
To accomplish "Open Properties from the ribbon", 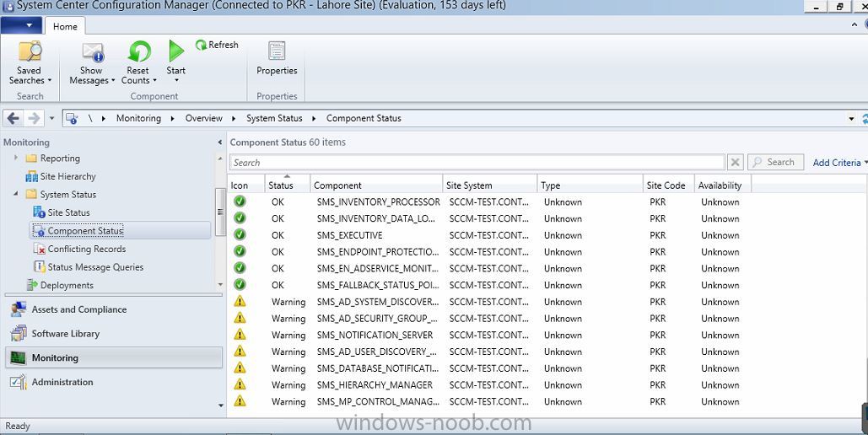I will coord(277,60).
